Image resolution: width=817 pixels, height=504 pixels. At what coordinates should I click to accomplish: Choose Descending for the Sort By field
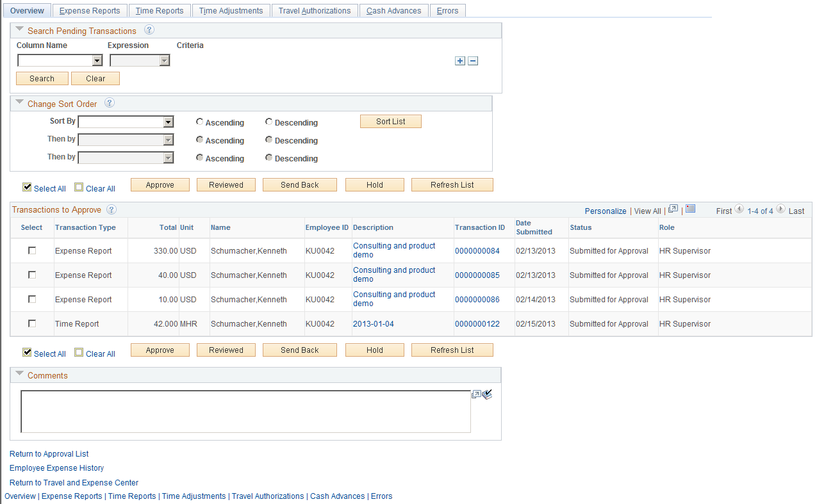pos(268,121)
